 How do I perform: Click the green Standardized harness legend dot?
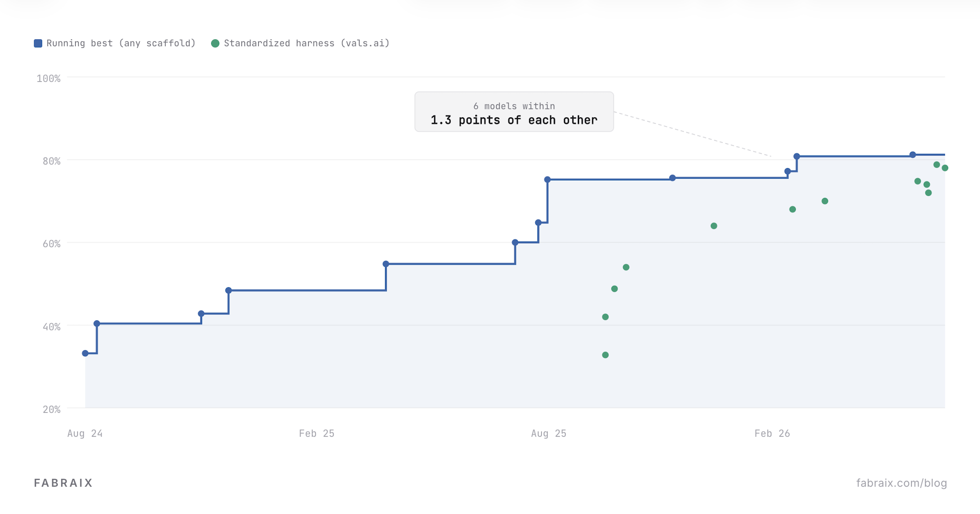[215, 43]
